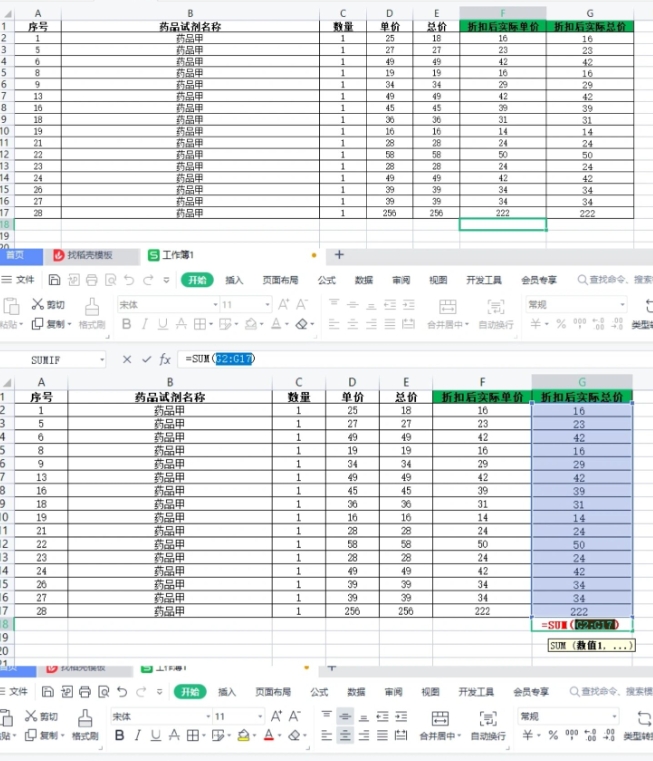Toggle Italic (I) in the bottom ribbon

tap(138, 735)
